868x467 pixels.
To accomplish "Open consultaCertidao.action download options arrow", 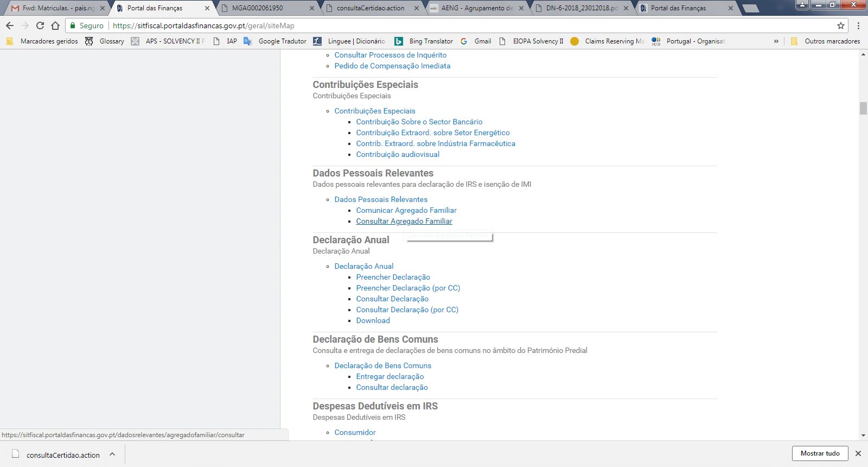I will [x=112, y=455].
